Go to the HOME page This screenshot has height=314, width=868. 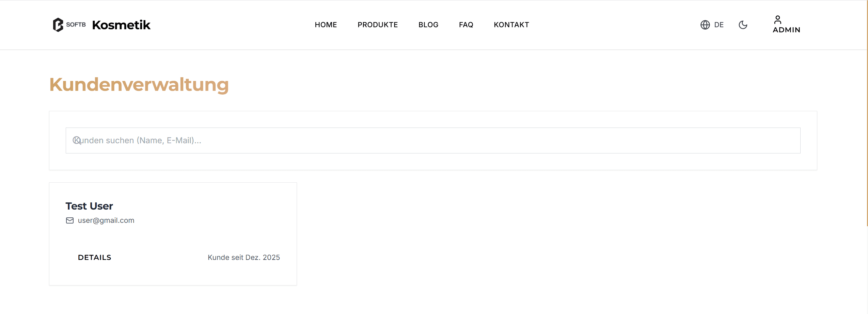point(326,25)
